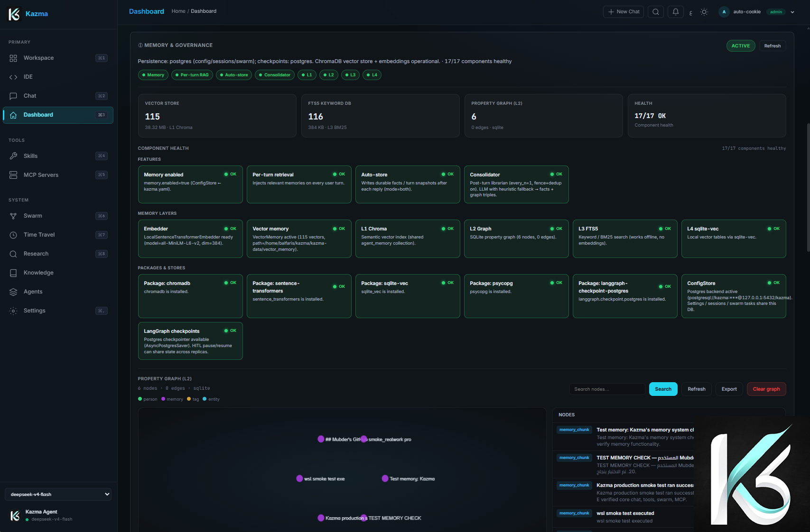
Task: Select the Swarm network icon
Action: [x=13, y=216]
